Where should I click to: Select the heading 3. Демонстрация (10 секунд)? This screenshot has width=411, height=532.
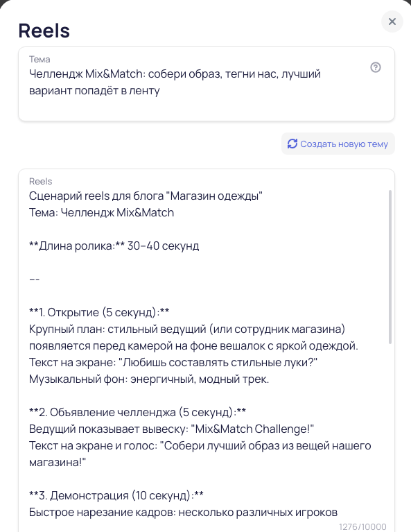(116, 495)
